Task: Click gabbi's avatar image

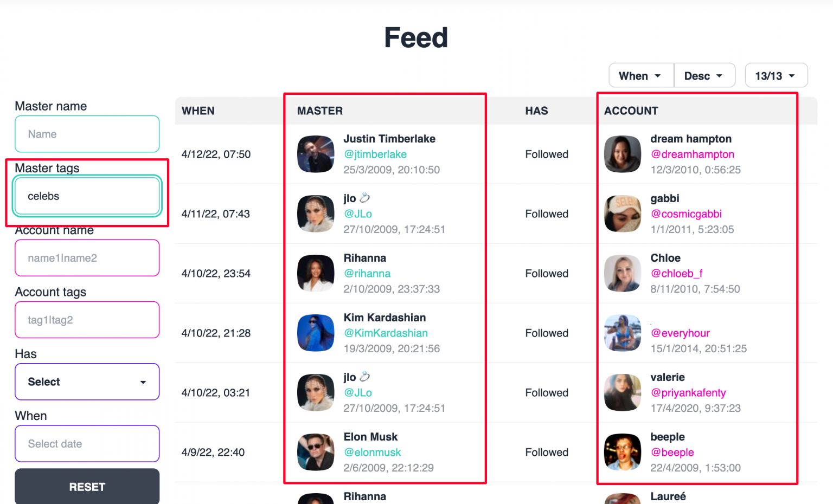Action: pos(622,214)
